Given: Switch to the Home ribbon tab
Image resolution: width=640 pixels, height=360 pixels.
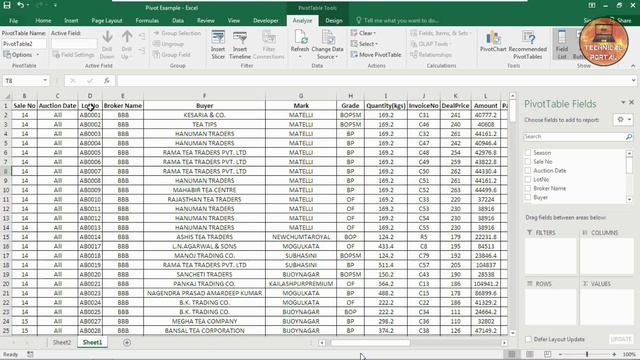Looking at the screenshot, I should 43,20.
